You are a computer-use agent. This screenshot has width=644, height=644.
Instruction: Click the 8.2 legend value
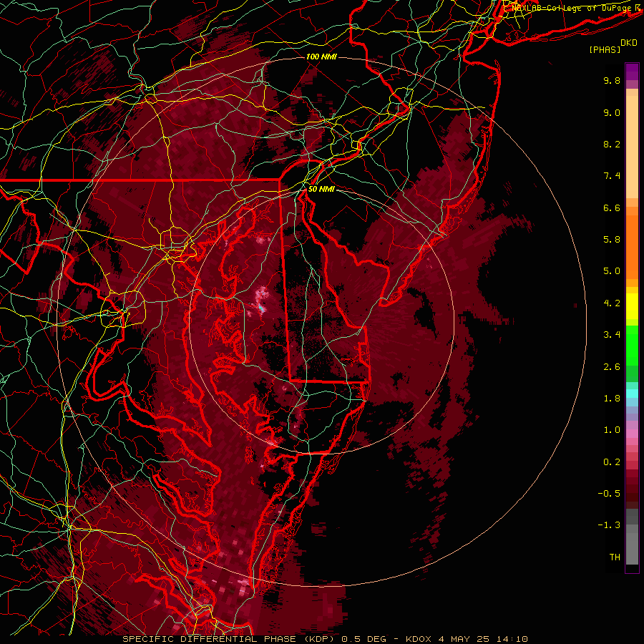click(x=612, y=144)
